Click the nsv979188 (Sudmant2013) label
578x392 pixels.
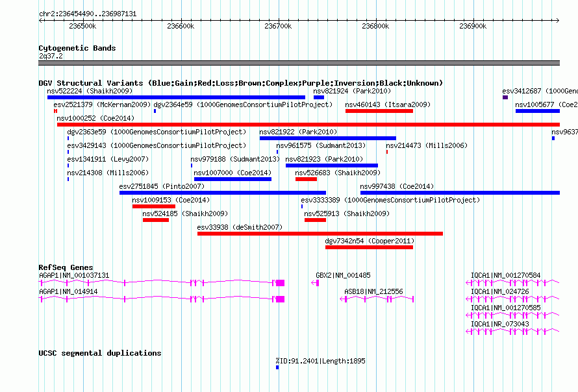coord(235,159)
